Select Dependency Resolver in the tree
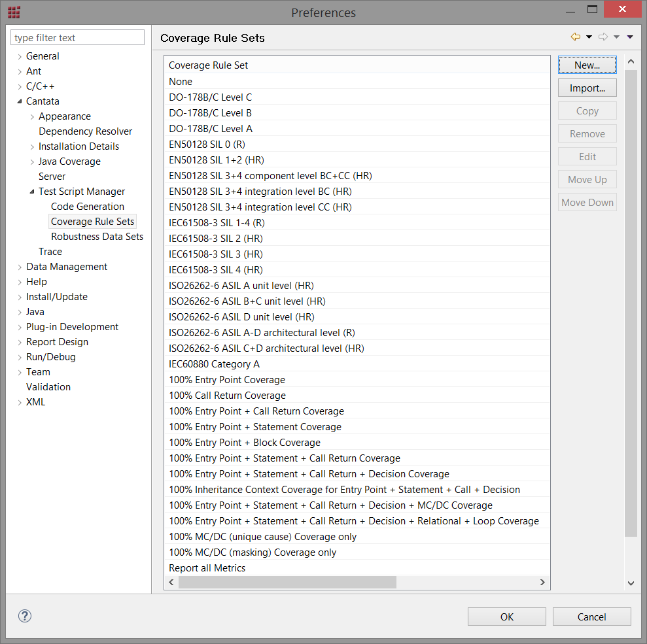This screenshot has height=644, width=647. (x=86, y=131)
